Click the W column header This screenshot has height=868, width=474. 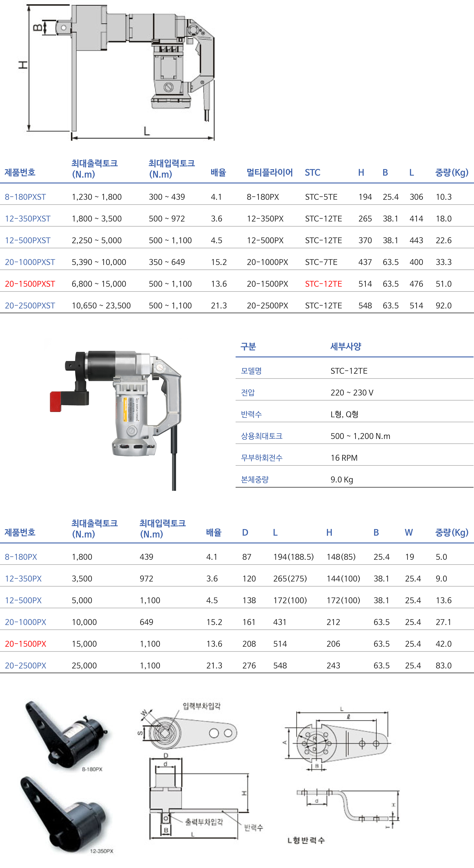tap(409, 532)
